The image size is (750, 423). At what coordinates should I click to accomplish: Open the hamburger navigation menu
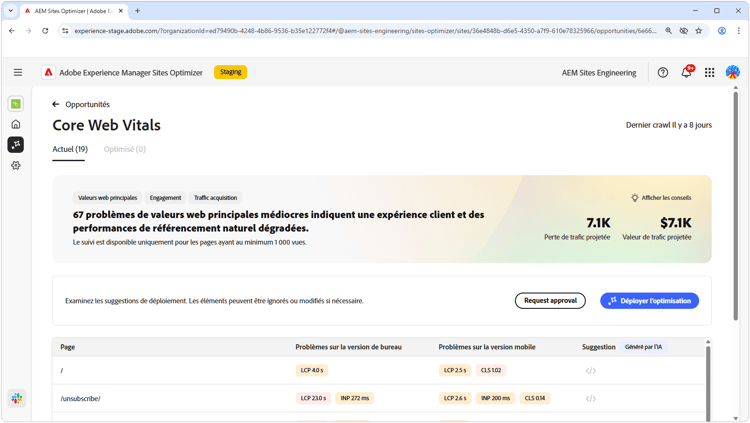[18, 72]
